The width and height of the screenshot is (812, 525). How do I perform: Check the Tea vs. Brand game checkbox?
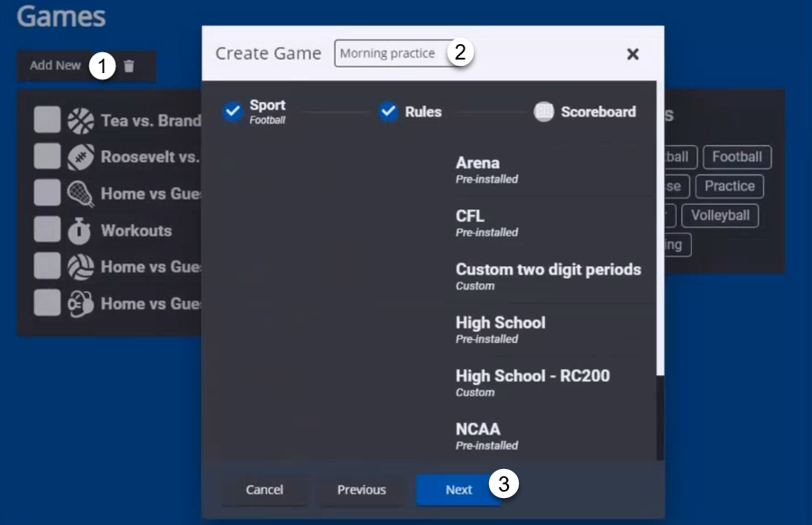point(47,121)
